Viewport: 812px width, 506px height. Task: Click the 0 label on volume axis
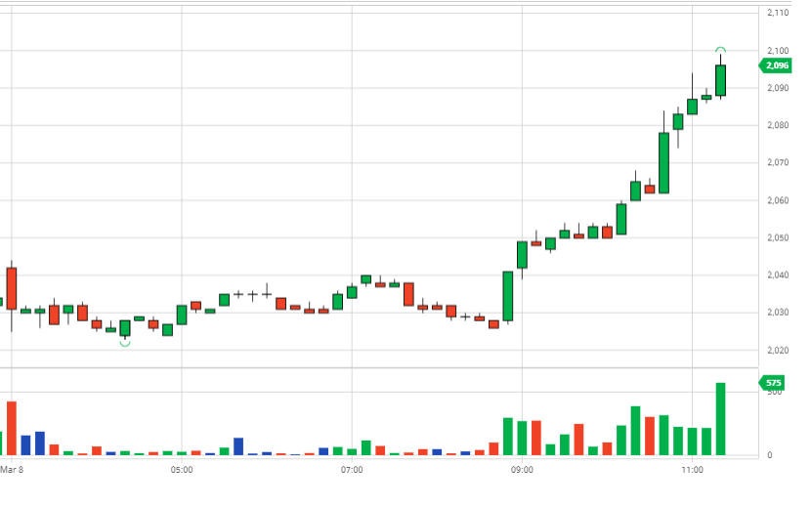[770, 455]
